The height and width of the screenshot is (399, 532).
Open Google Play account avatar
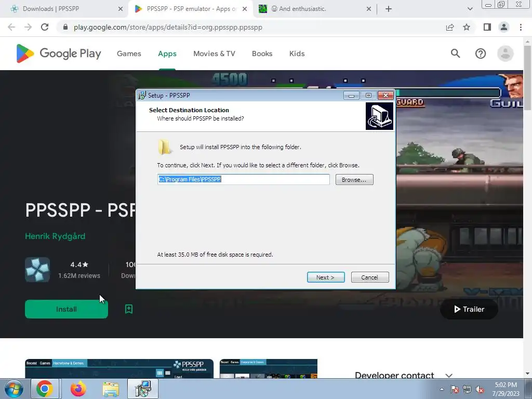click(505, 54)
